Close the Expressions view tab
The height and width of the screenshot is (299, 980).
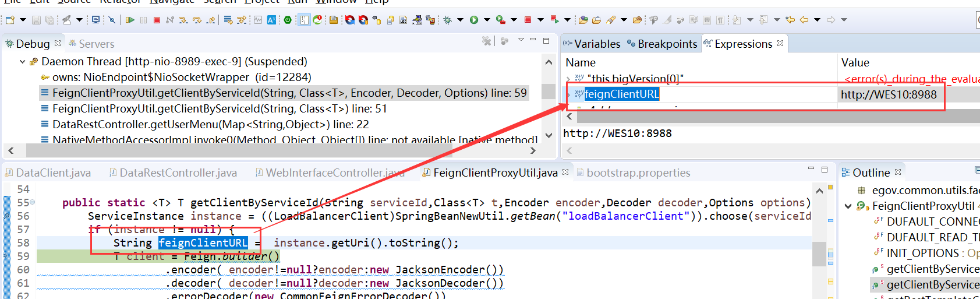pyautogui.click(x=780, y=43)
